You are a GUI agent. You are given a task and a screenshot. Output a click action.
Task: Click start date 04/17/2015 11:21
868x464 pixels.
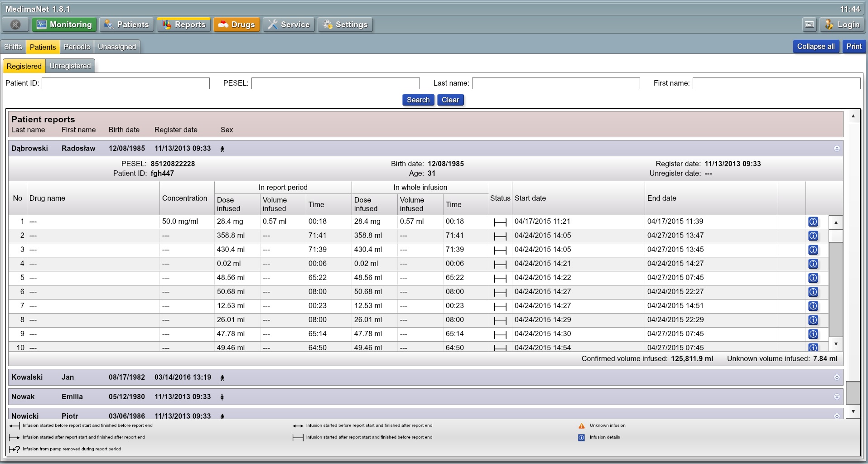click(x=542, y=222)
